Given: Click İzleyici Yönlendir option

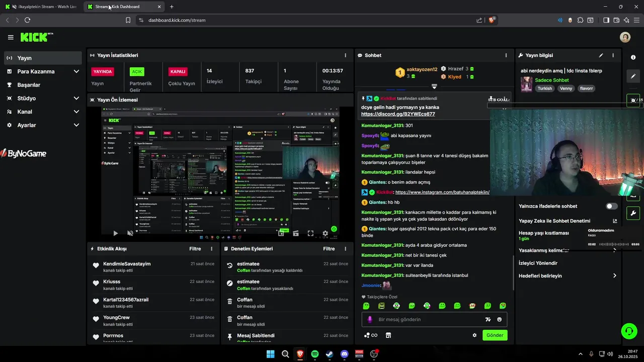Looking at the screenshot, I should pos(538,263).
